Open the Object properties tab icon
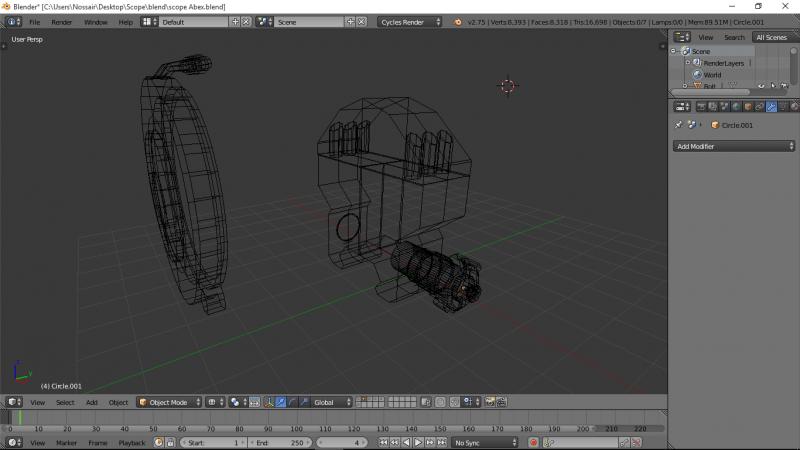The image size is (800, 450). [748, 107]
